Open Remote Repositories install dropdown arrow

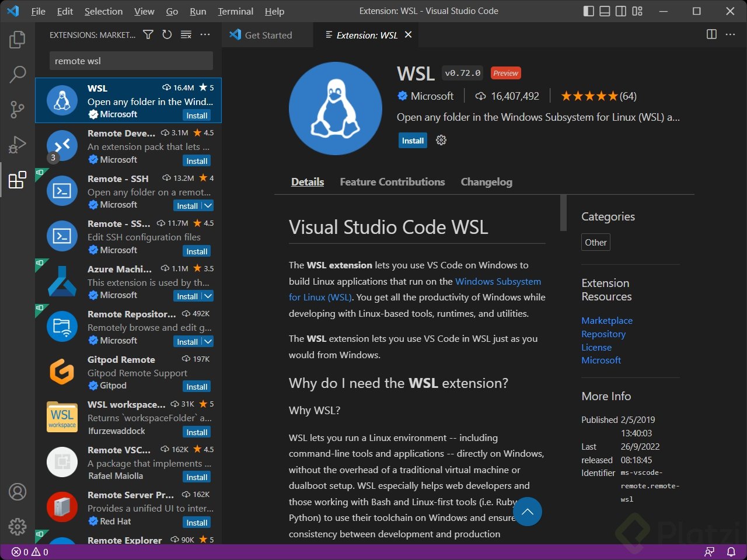tap(208, 342)
